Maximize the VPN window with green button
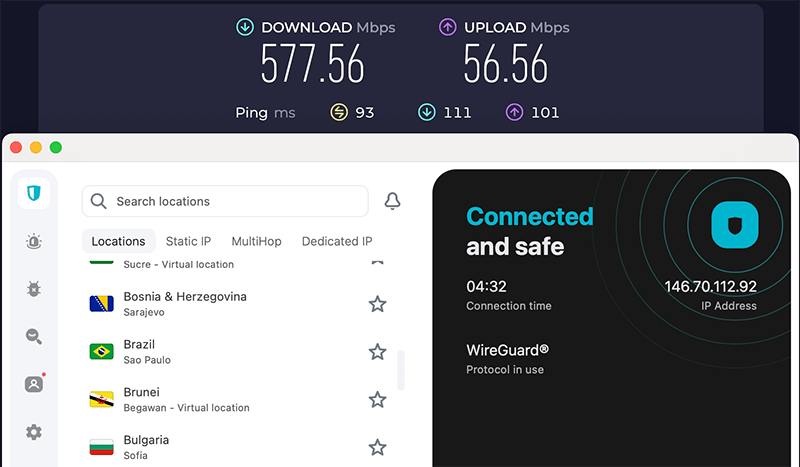Viewport: 800px width, 467px height. pos(56,148)
